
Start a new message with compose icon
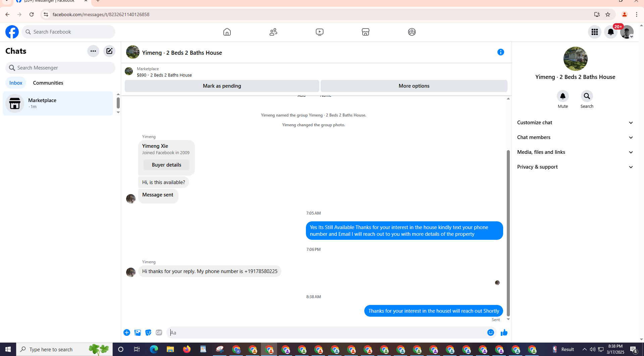[109, 51]
